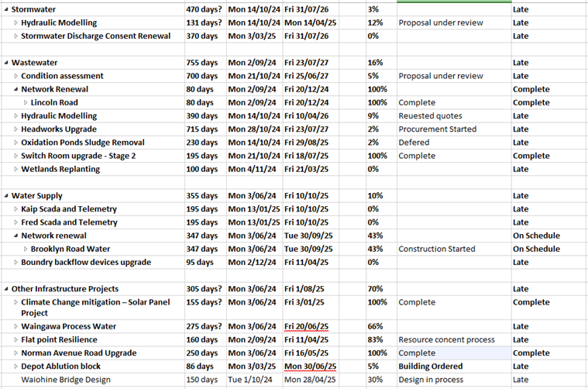
Task: Expand Wetlands Replanting task
Action: coord(15,170)
